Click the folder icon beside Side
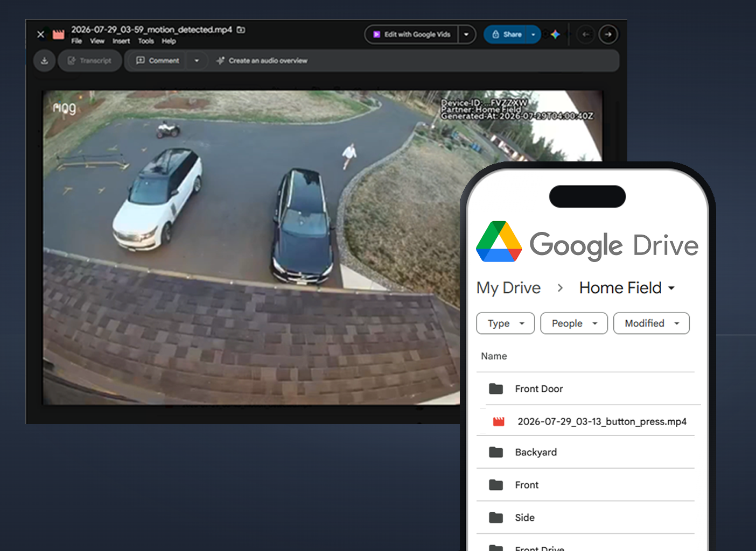The width and height of the screenshot is (756, 551). click(x=496, y=518)
